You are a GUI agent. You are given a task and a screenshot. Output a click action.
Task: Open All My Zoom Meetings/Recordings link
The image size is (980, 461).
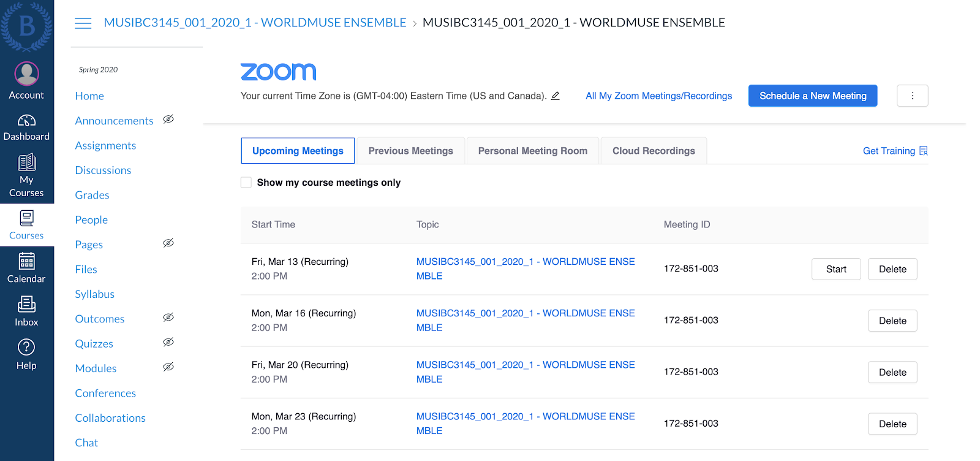pyautogui.click(x=658, y=96)
